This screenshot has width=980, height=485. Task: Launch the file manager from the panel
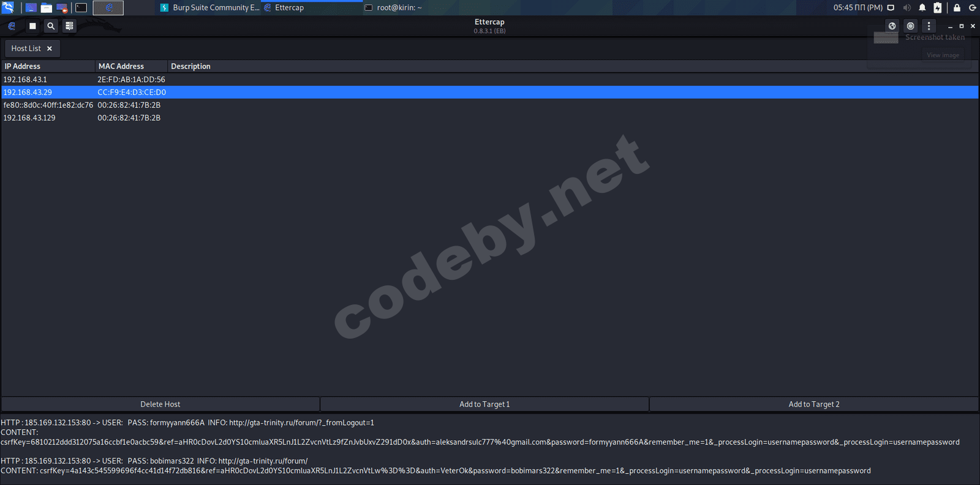tap(47, 7)
